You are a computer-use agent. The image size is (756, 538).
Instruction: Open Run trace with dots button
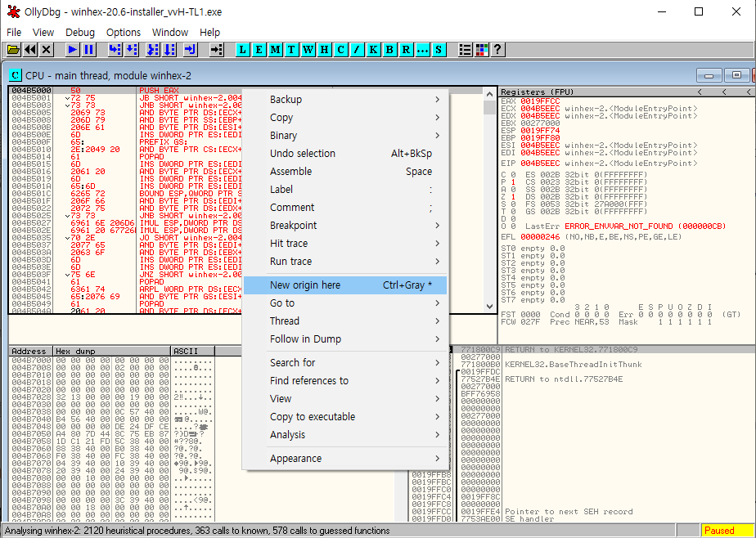tap(423, 49)
